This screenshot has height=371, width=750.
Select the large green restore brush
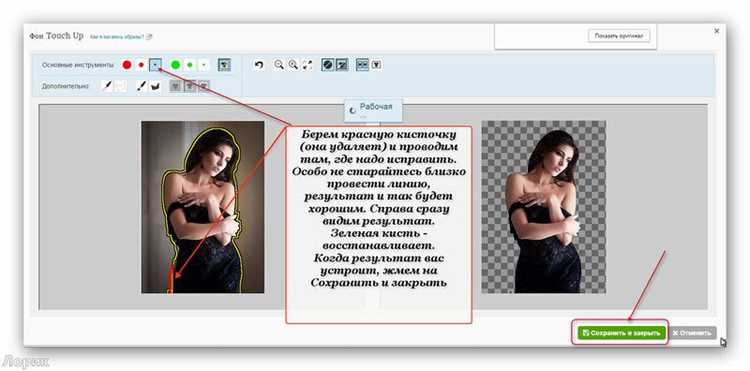click(x=176, y=65)
